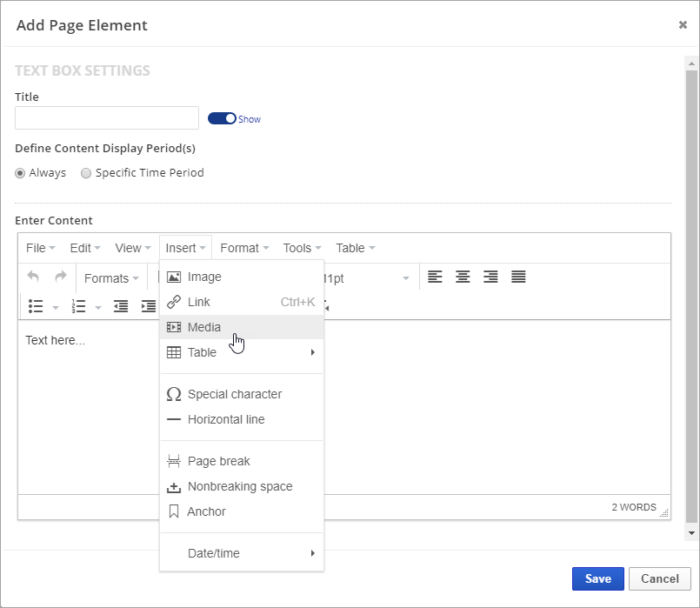This screenshot has height=608, width=700.
Task: Open the Formats dropdown
Action: click(x=111, y=278)
